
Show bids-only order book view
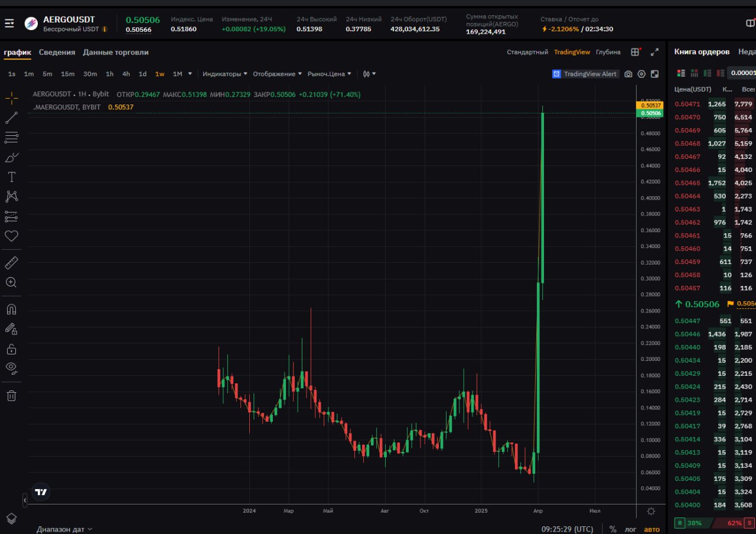707,73
